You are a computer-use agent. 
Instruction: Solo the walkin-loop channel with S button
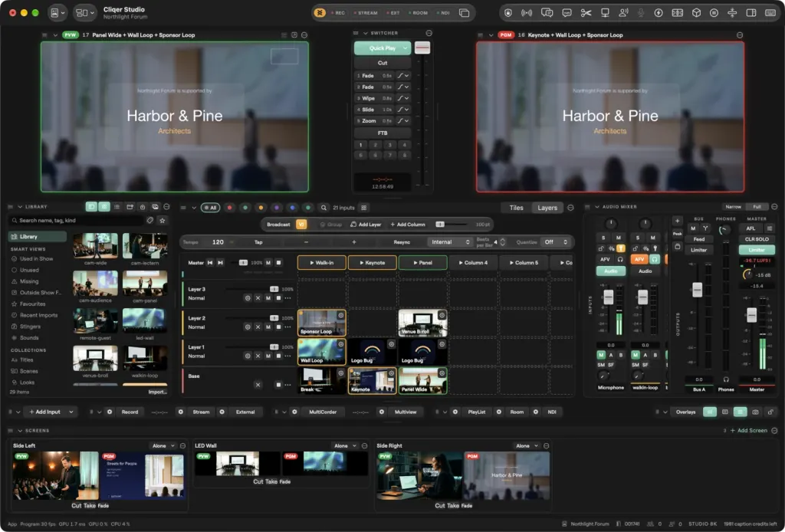pos(637,238)
